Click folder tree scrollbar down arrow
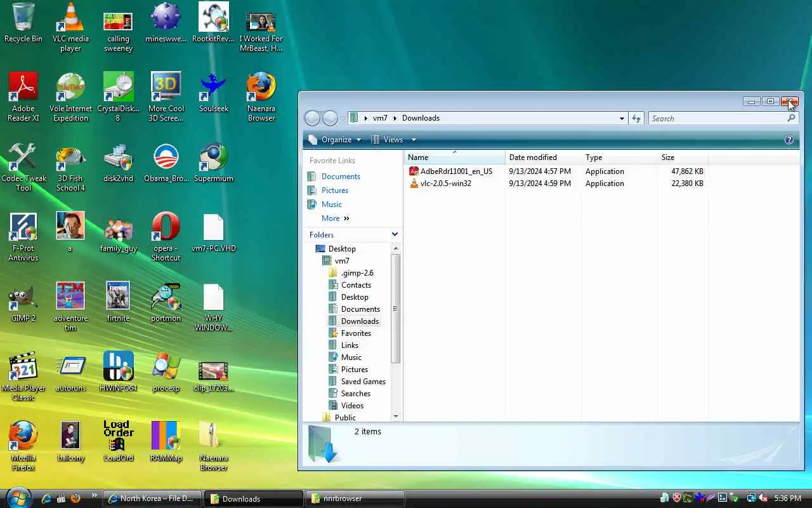Screen dimensions: 812x508 click(396, 417)
